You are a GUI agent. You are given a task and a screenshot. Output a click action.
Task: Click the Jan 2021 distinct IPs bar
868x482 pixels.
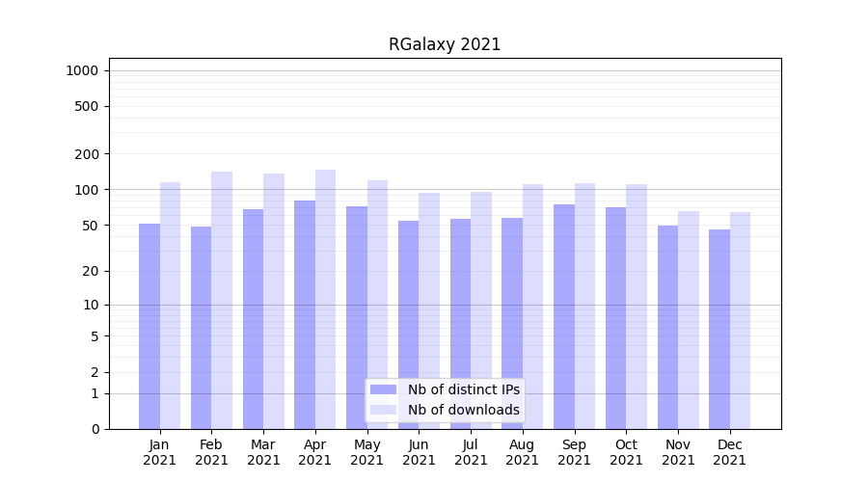pyautogui.click(x=149, y=326)
